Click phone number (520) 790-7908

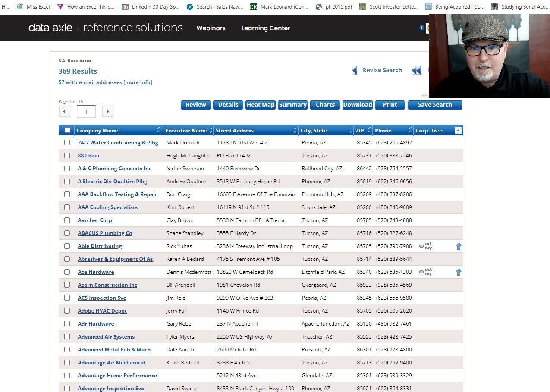click(x=393, y=246)
